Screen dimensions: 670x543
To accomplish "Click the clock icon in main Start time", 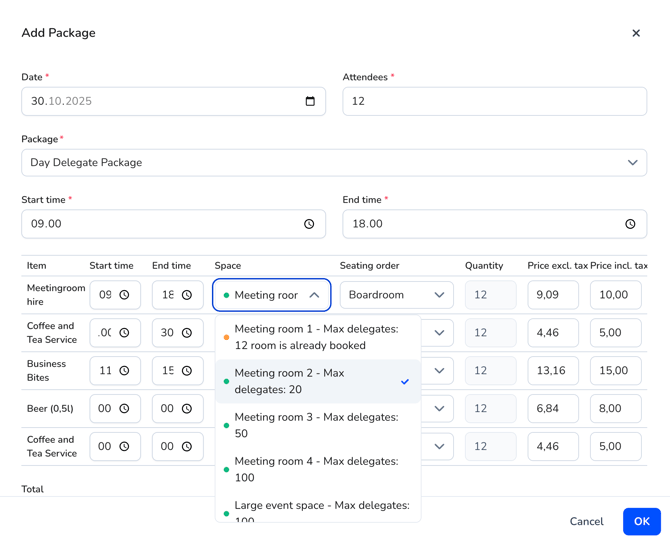I will pyautogui.click(x=309, y=224).
